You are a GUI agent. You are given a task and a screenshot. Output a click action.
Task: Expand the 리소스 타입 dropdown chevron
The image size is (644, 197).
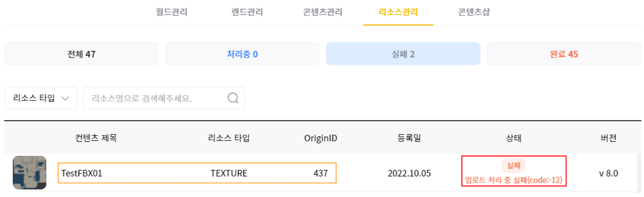pos(65,98)
